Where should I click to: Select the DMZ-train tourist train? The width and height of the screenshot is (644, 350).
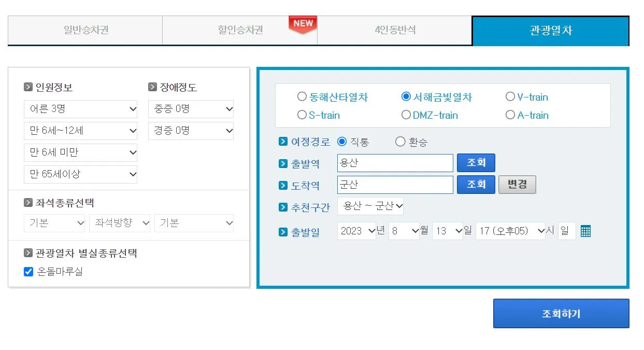(x=406, y=115)
